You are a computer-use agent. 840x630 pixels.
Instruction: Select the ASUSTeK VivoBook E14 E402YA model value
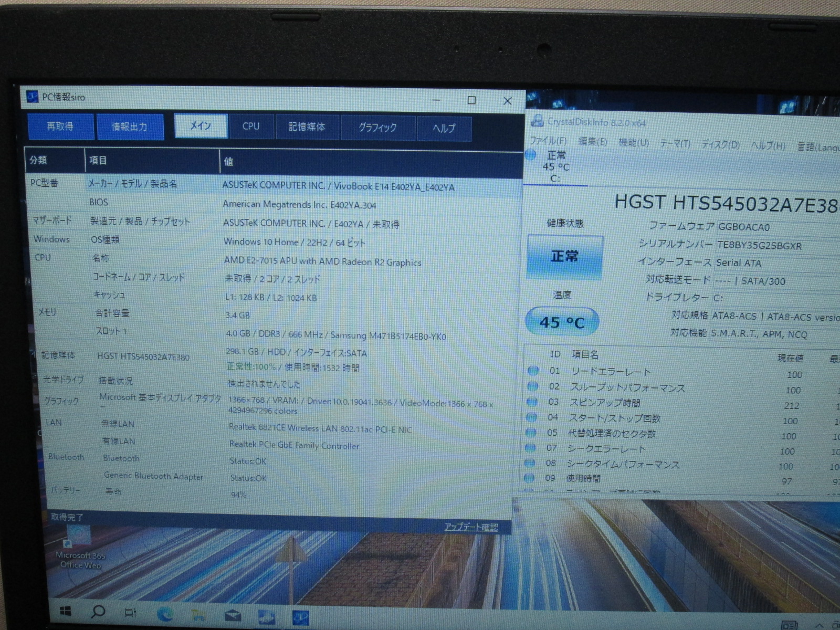(338, 186)
